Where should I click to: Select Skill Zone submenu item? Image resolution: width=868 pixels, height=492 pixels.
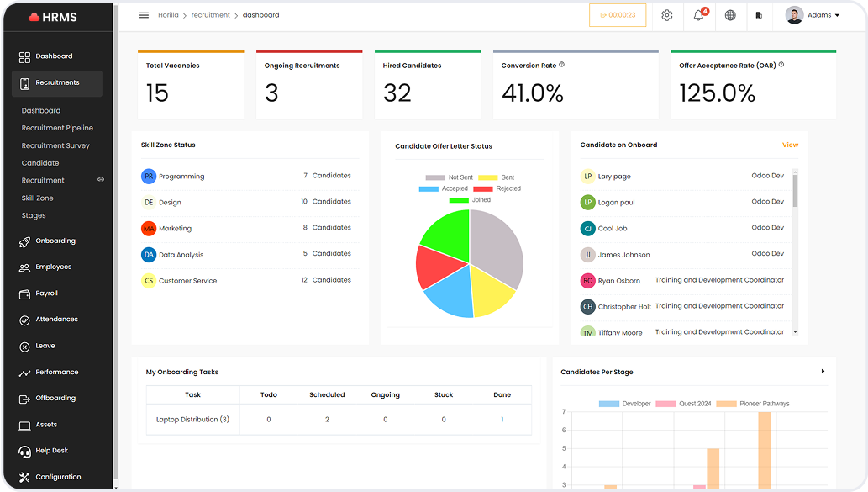[38, 198]
